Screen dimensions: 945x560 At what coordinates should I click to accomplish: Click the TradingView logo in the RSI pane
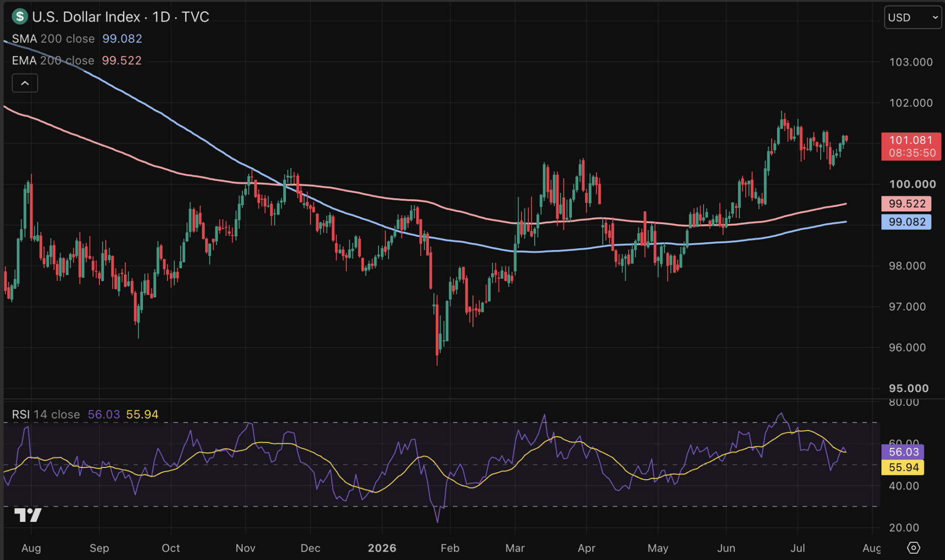tap(28, 515)
